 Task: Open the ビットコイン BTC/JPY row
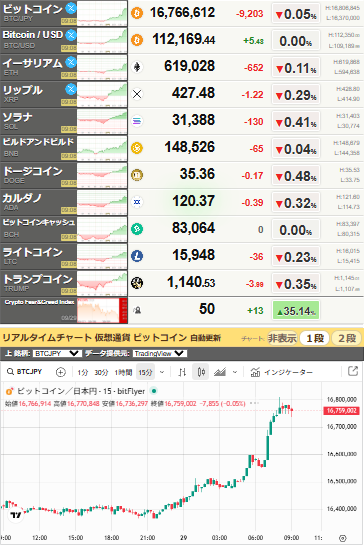tap(182, 13)
